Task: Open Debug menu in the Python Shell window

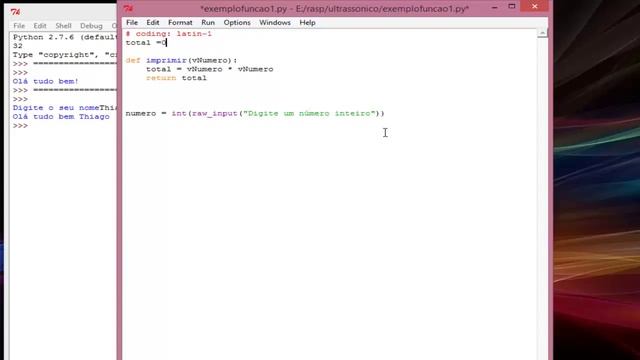Action: point(91,26)
